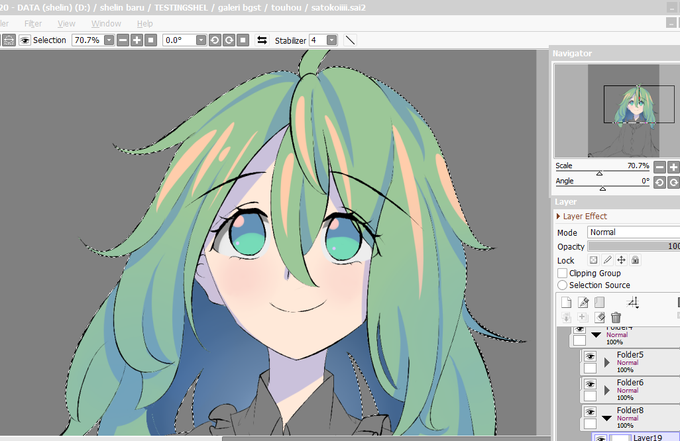Click the merge layers plus icon
The width and height of the screenshot is (680, 441).
583,317
